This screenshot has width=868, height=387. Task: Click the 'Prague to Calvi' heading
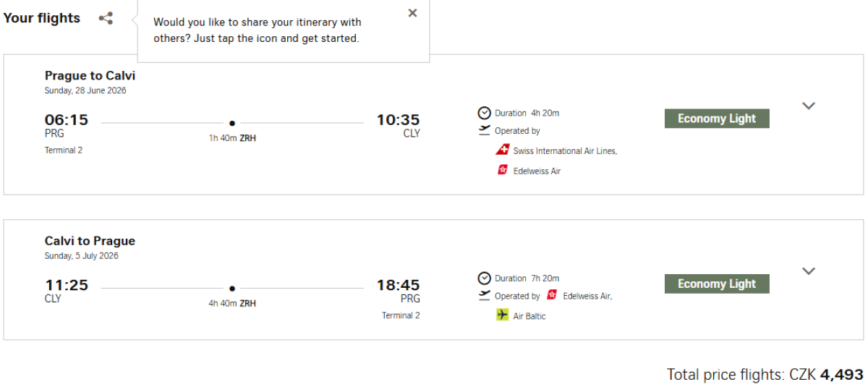[x=90, y=76]
